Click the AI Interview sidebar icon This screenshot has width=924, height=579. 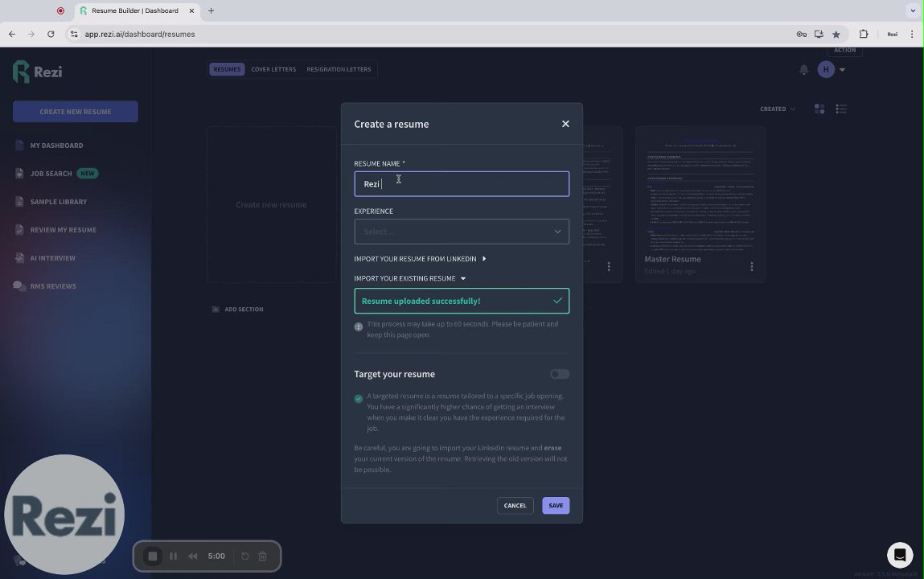tap(19, 258)
